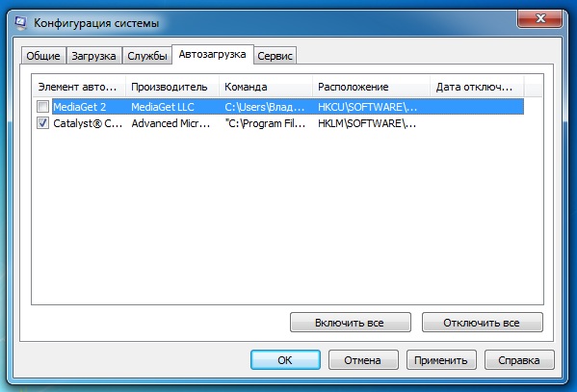Open the Загрузка tab
The width and height of the screenshot is (577, 392).
pyautogui.click(x=93, y=56)
